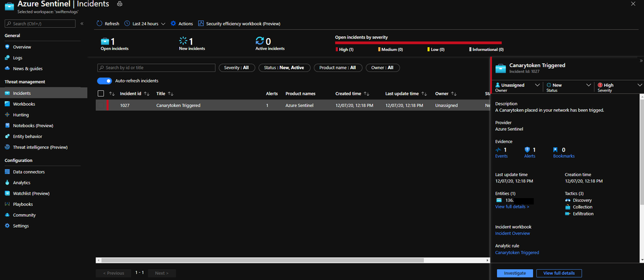This screenshot has height=280, width=644.
Task: Focus the sidebar Search (Ctrl+/) box
Action: click(x=40, y=23)
